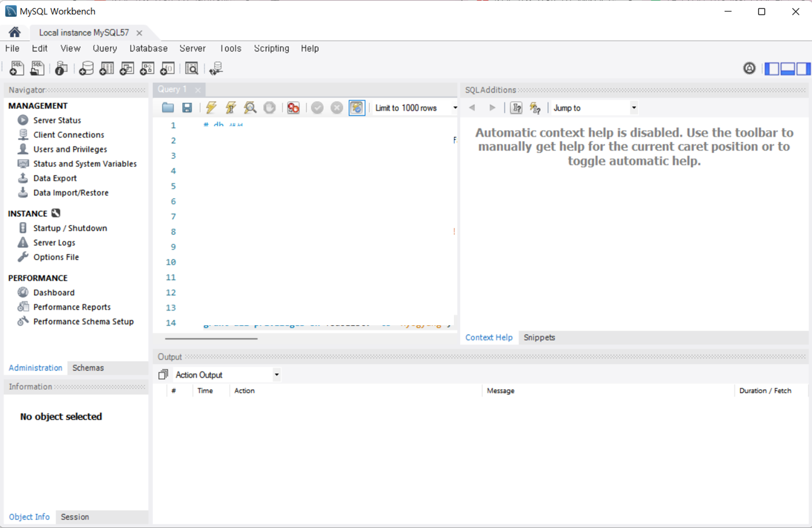The height and width of the screenshot is (528, 812).
Task: Toggle the bottom output panel visibility
Action: [788, 69]
